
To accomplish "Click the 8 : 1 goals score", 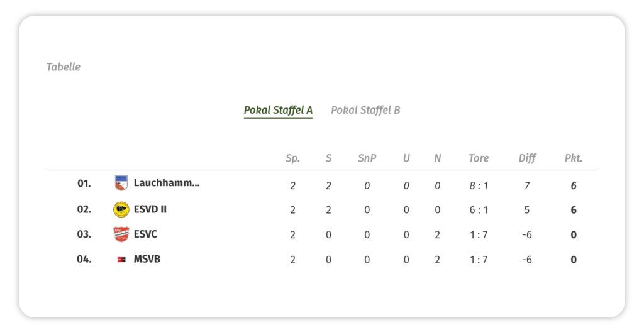I will click(x=479, y=186).
